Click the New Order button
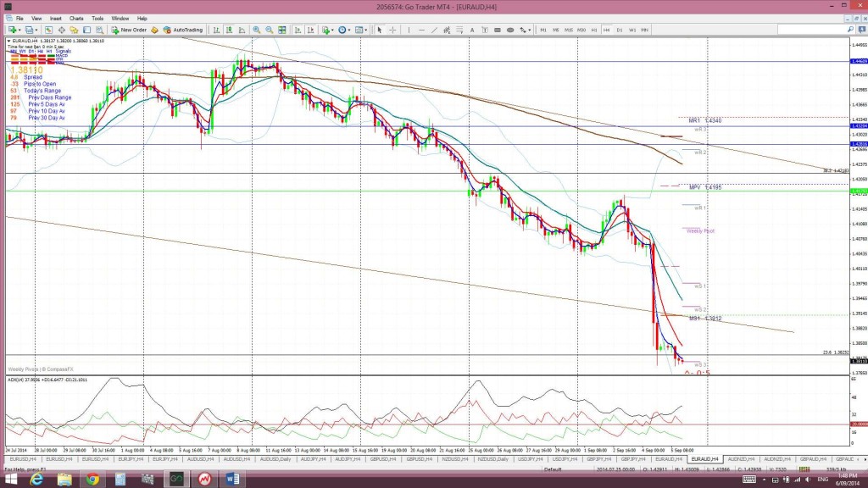The height and width of the screenshot is (488, 868). [x=131, y=30]
